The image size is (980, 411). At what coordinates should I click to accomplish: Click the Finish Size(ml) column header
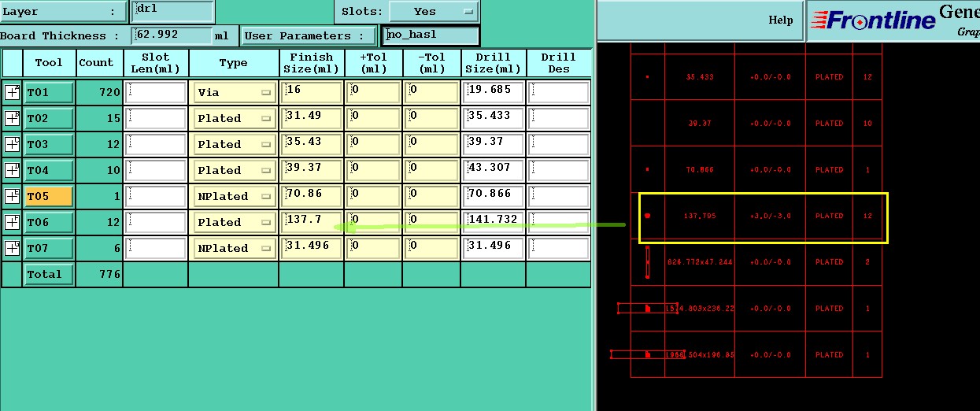tap(312, 63)
